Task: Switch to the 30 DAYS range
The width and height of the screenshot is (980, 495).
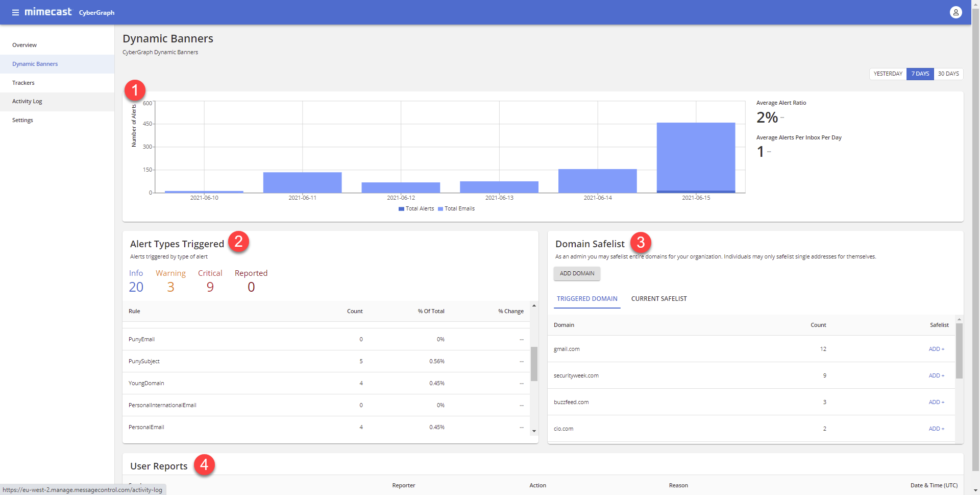Action: click(x=948, y=74)
